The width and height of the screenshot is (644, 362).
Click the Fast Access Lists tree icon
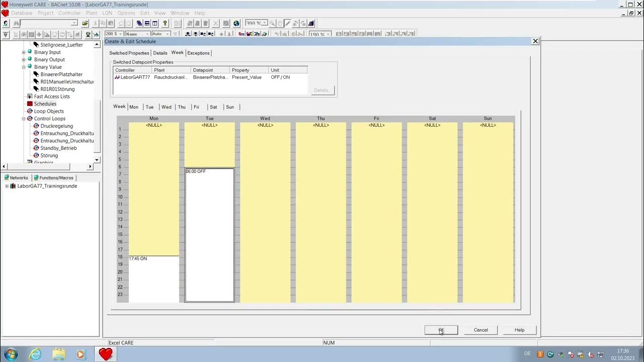[30, 97]
